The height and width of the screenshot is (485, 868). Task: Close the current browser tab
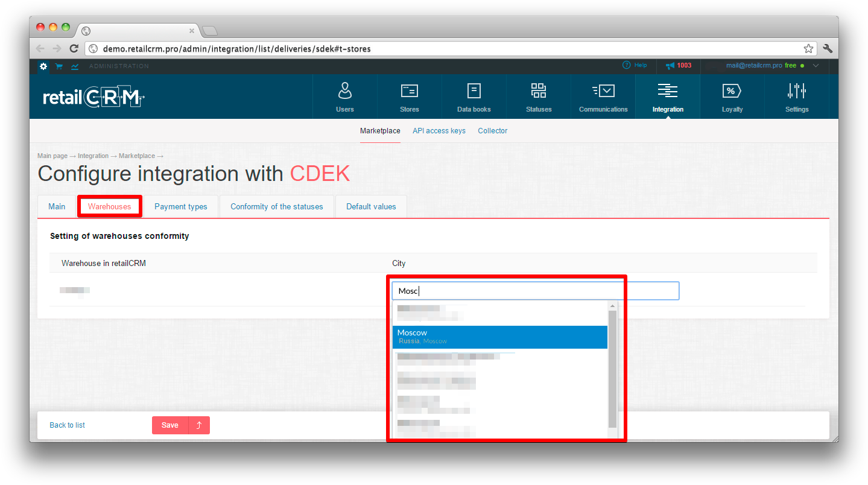click(x=192, y=31)
